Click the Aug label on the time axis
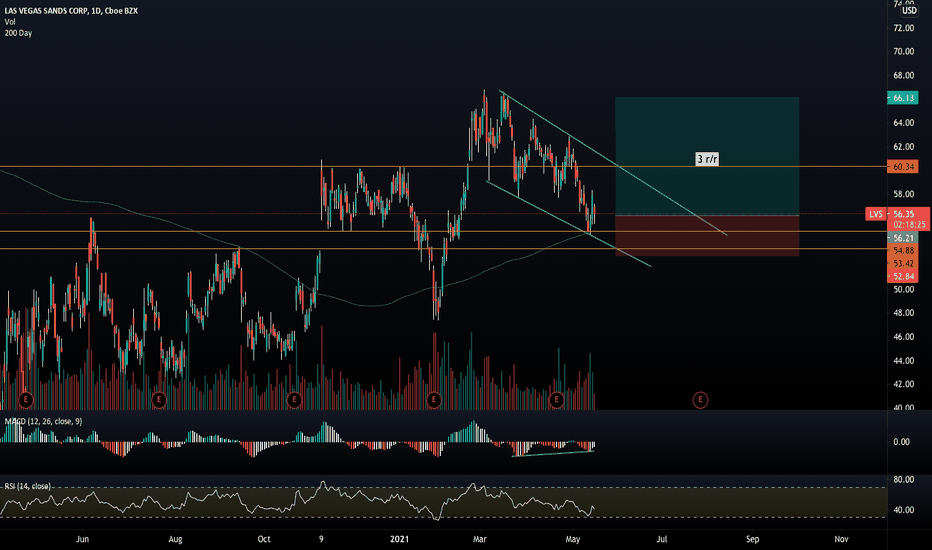Screen dimensions: 932x550 tap(175, 539)
